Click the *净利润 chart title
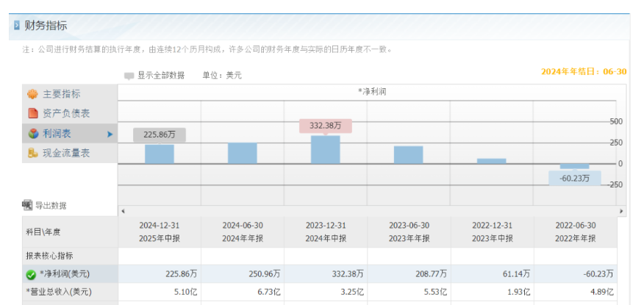This screenshot has width=644, height=305. (372, 92)
